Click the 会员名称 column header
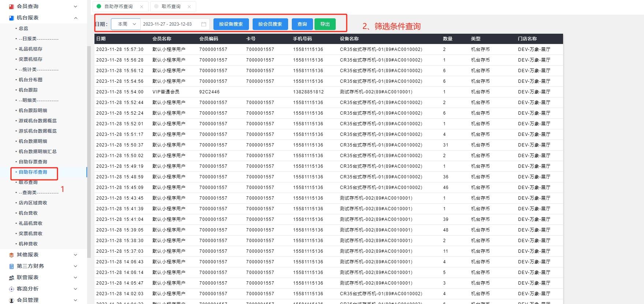 162,39
